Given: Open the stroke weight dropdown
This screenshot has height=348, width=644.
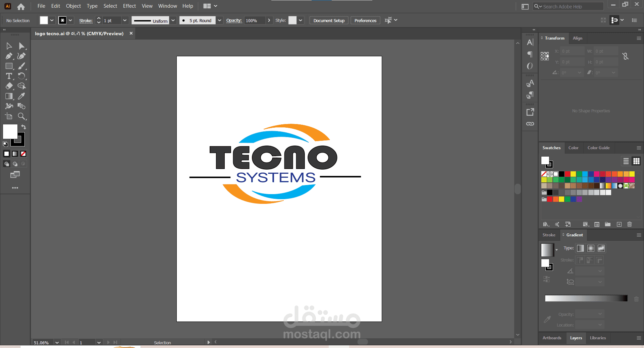Looking at the screenshot, I should click(x=125, y=20).
